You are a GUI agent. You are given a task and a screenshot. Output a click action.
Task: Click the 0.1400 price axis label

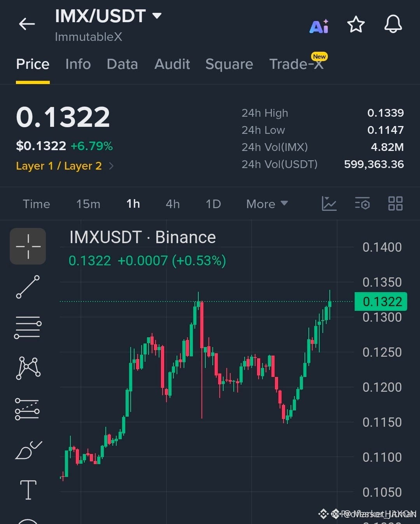tap(382, 247)
